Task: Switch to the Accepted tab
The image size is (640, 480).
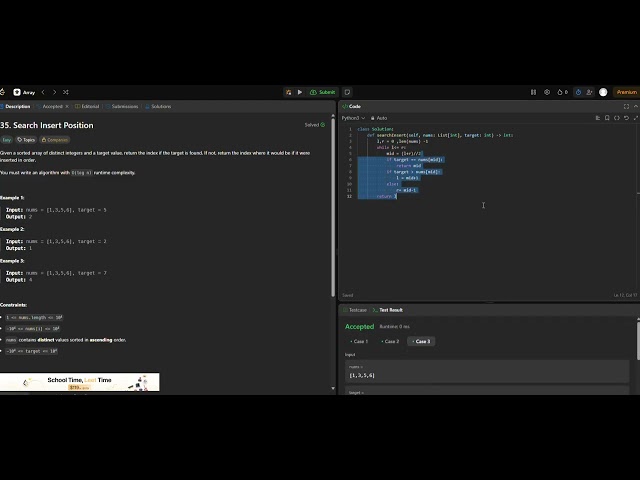Action: (52, 107)
